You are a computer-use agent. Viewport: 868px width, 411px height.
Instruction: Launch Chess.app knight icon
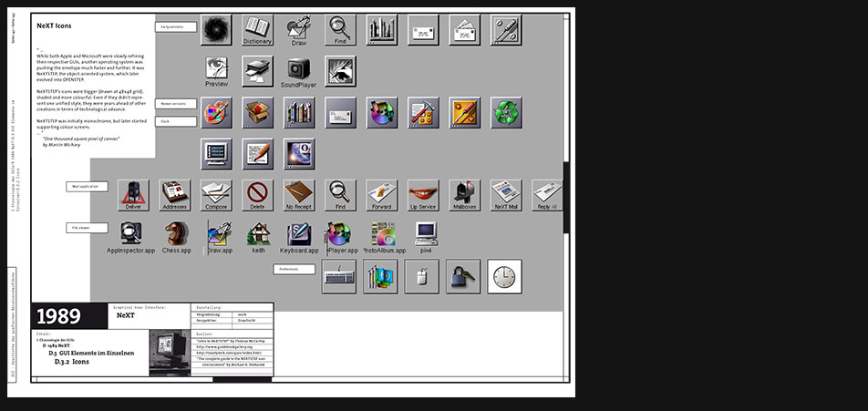click(x=176, y=234)
